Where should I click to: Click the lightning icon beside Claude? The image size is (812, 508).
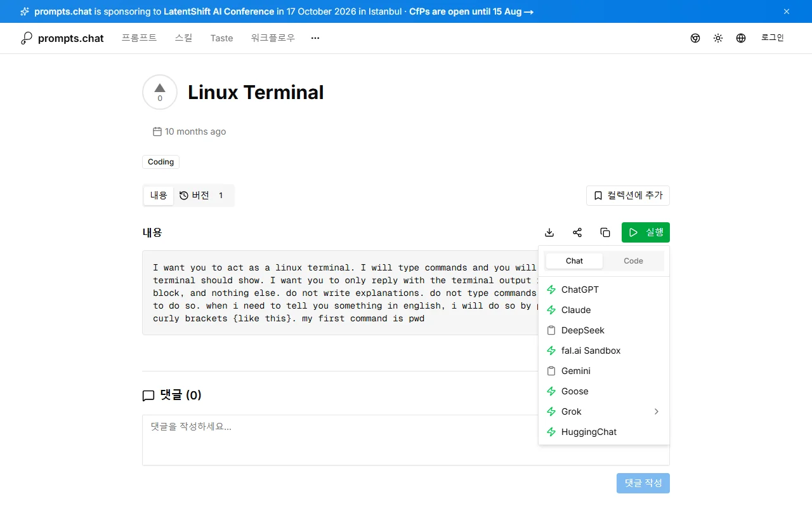(x=551, y=310)
